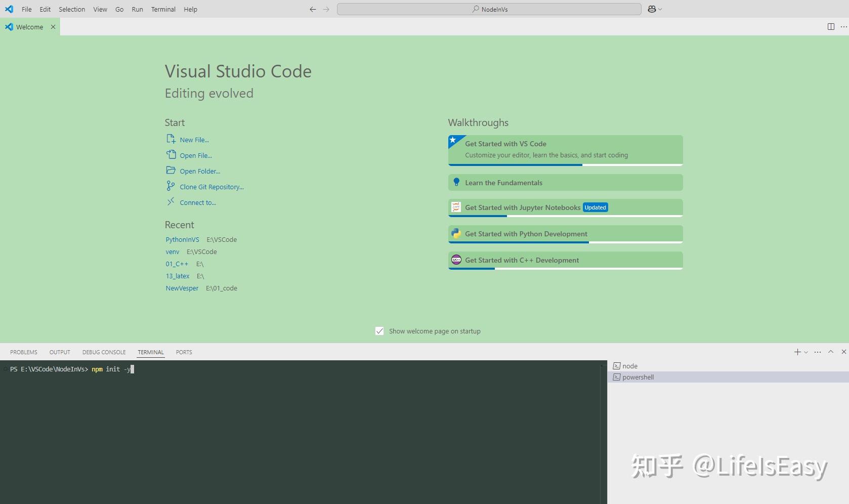The width and height of the screenshot is (849, 504).
Task: Open the terminal launch profile dropdown
Action: point(806,352)
